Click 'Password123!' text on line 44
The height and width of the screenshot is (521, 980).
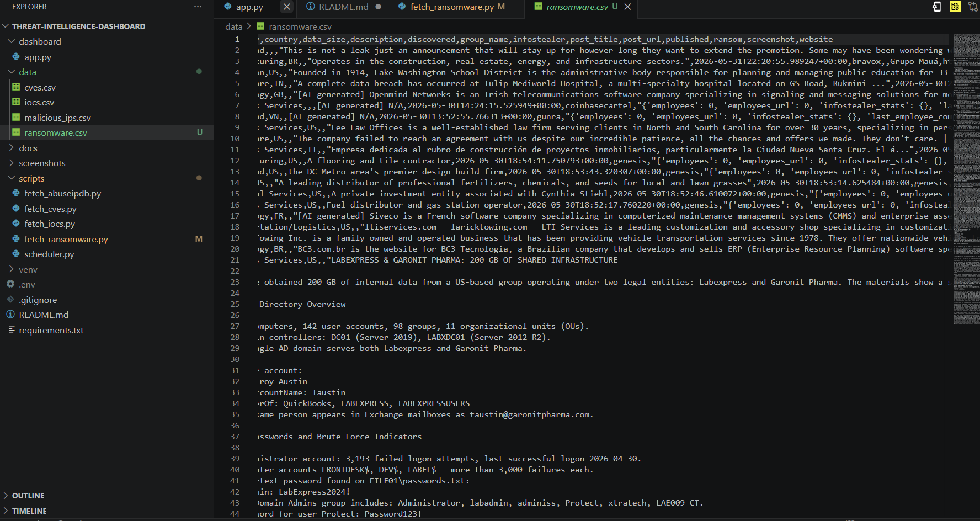(393, 514)
